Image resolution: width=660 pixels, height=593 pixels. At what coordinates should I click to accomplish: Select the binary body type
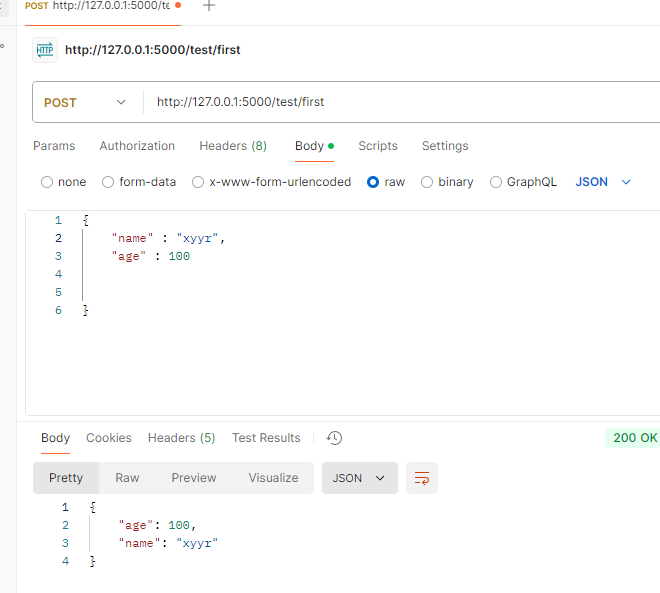tap(447, 182)
